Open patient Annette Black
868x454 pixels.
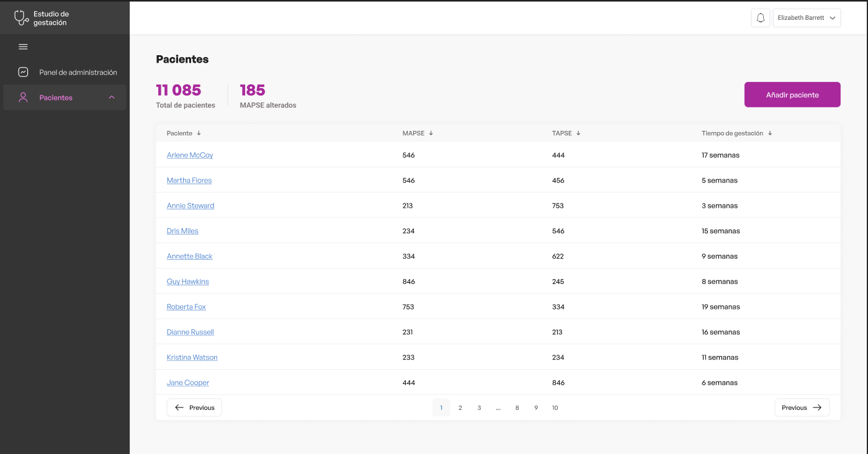[190, 256]
